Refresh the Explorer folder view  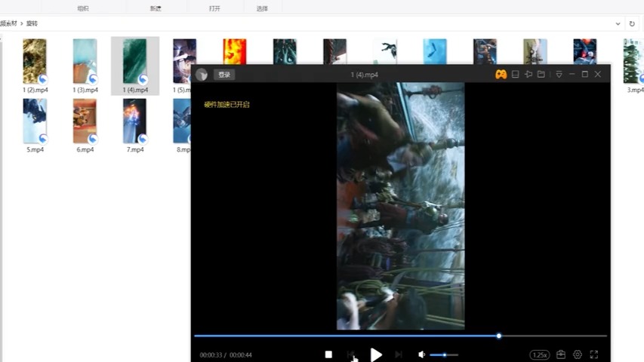[x=632, y=24]
